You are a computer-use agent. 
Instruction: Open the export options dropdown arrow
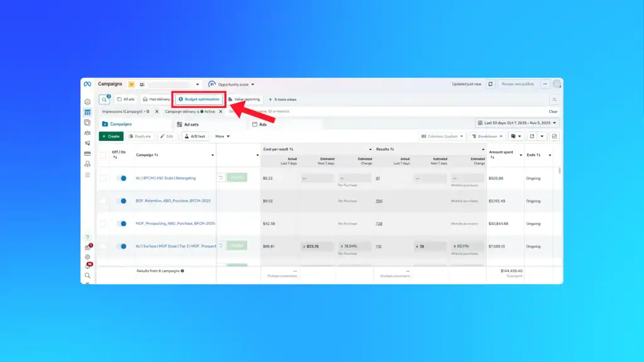(542, 136)
